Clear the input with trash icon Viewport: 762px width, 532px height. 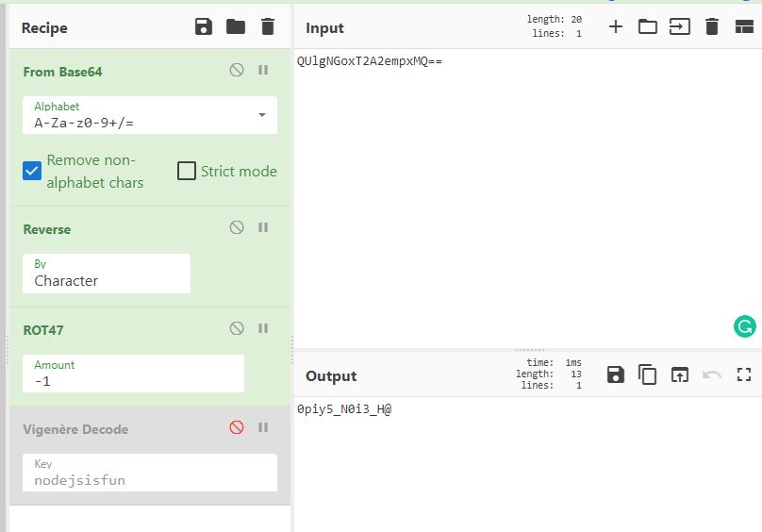point(712,26)
